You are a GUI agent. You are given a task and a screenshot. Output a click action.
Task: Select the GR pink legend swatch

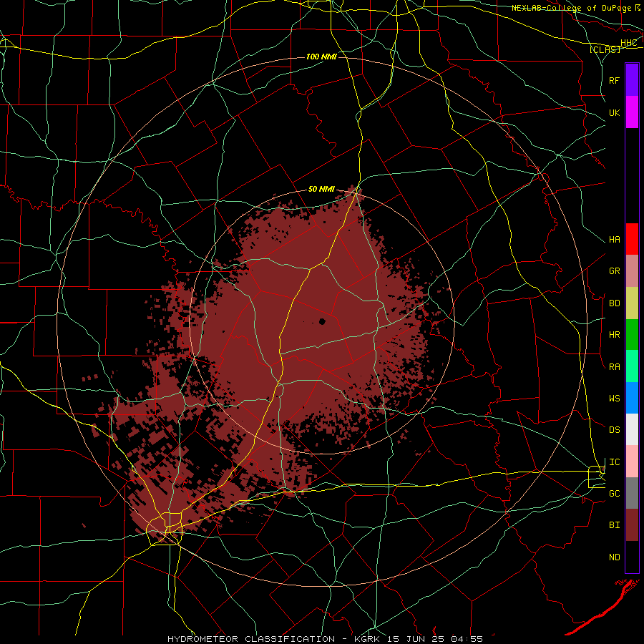coord(632,270)
